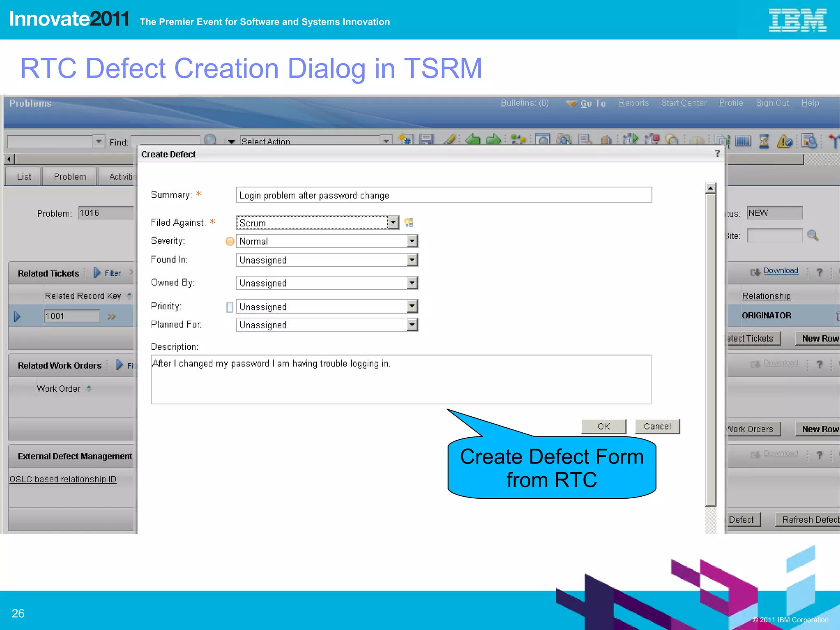Click the OSLC based relationship ID header
The height and width of the screenshot is (630, 840).
[63, 479]
